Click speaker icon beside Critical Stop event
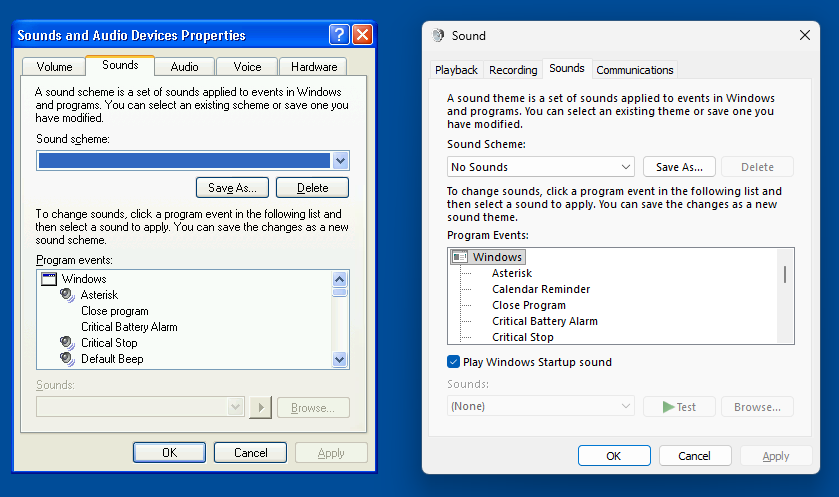 (67, 343)
